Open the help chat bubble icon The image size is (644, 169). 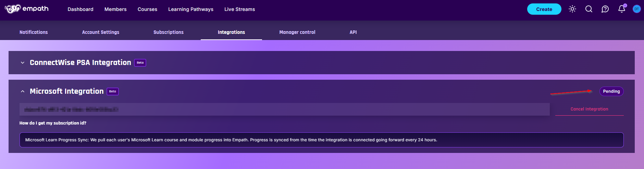coord(605,9)
